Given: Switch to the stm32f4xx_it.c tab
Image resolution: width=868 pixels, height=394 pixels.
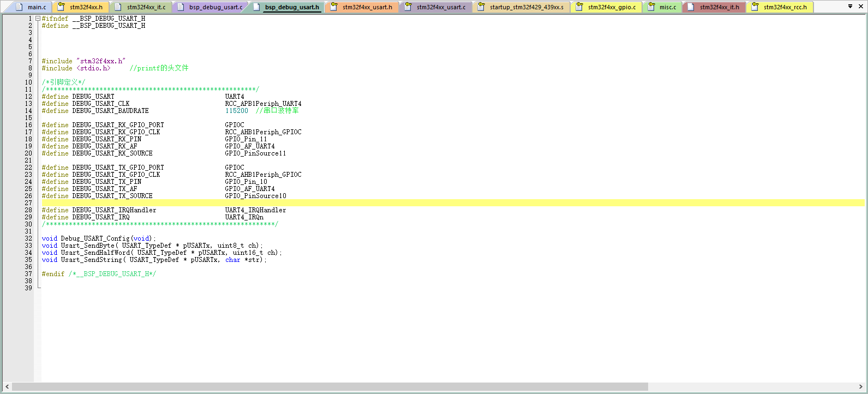Looking at the screenshot, I should click(x=141, y=7).
